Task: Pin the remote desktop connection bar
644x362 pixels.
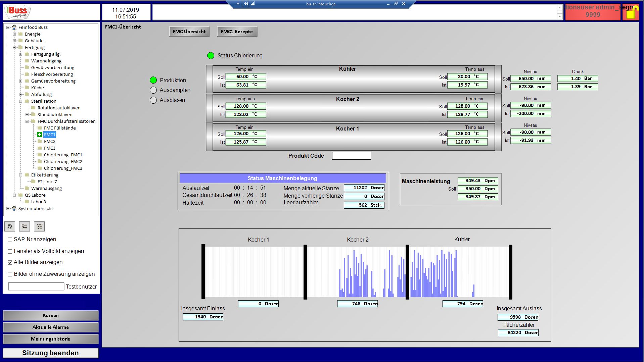Action: point(245,4)
